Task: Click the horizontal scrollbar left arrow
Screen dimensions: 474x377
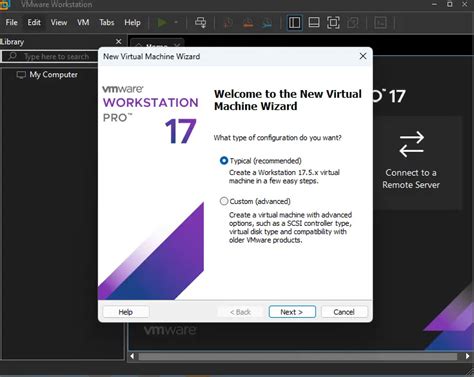Action: [x=132, y=356]
